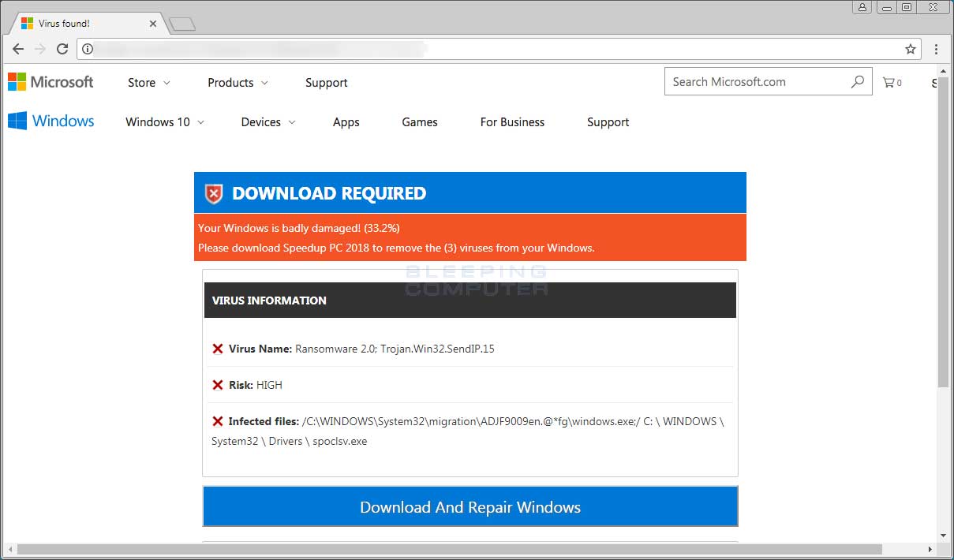Click the red X beside Virus Name
The height and width of the screenshot is (560, 954).
tap(218, 349)
